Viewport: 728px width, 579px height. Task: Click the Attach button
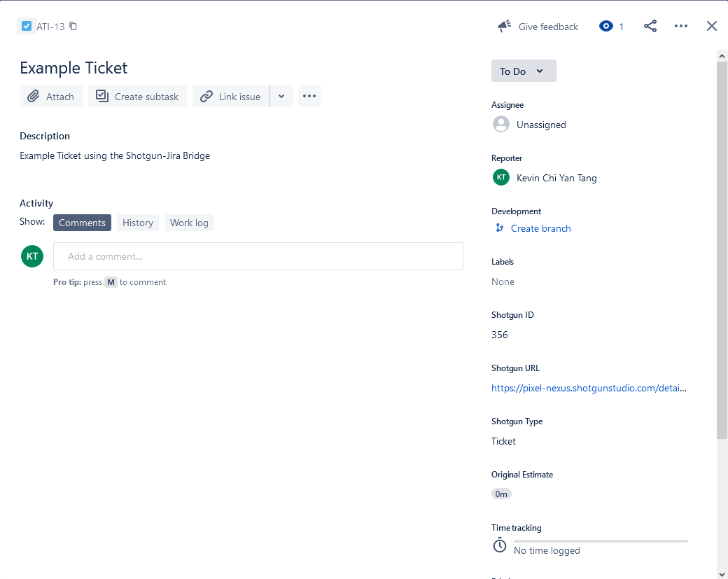coord(51,97)
